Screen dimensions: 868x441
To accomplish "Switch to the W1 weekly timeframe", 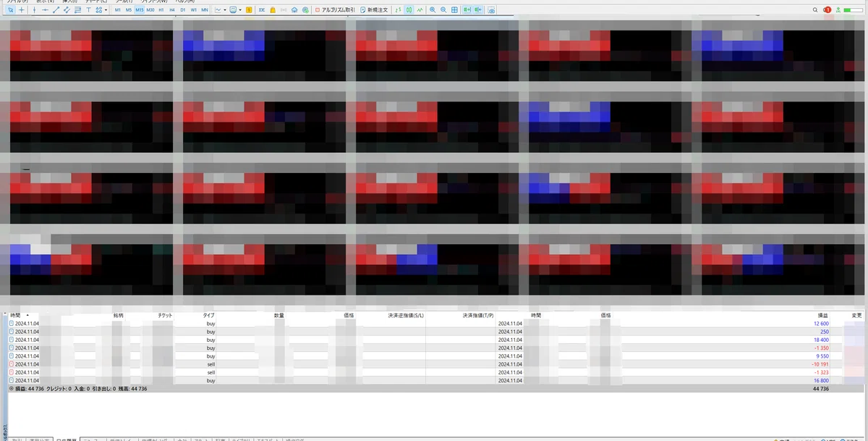I will tap(194, 10).
